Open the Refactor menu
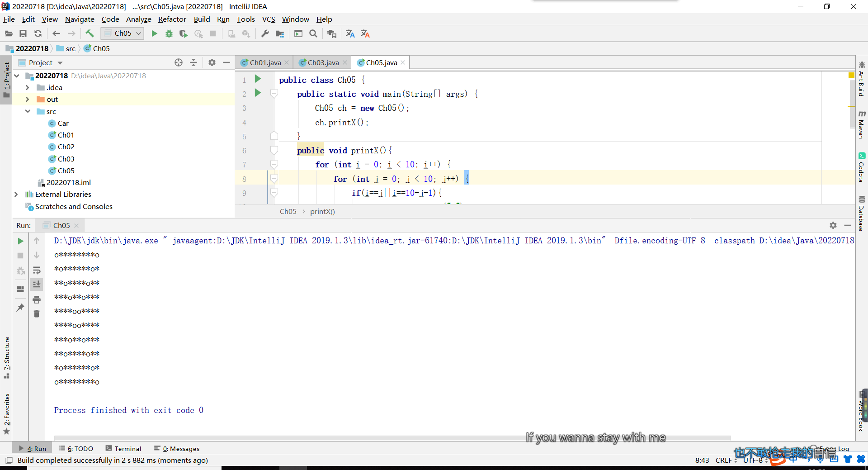The width and height of the screenshot is (868, 470). [x=172, y=19]
